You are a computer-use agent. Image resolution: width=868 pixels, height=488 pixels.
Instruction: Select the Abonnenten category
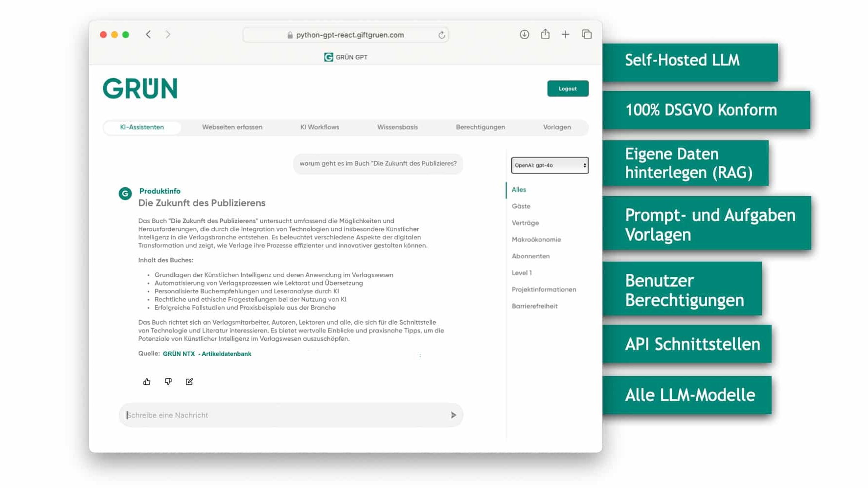coord(530,256)
